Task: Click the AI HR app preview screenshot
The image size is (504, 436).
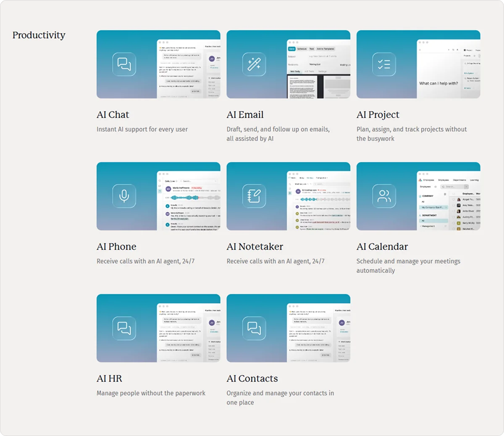Action: tap(189, 333)
